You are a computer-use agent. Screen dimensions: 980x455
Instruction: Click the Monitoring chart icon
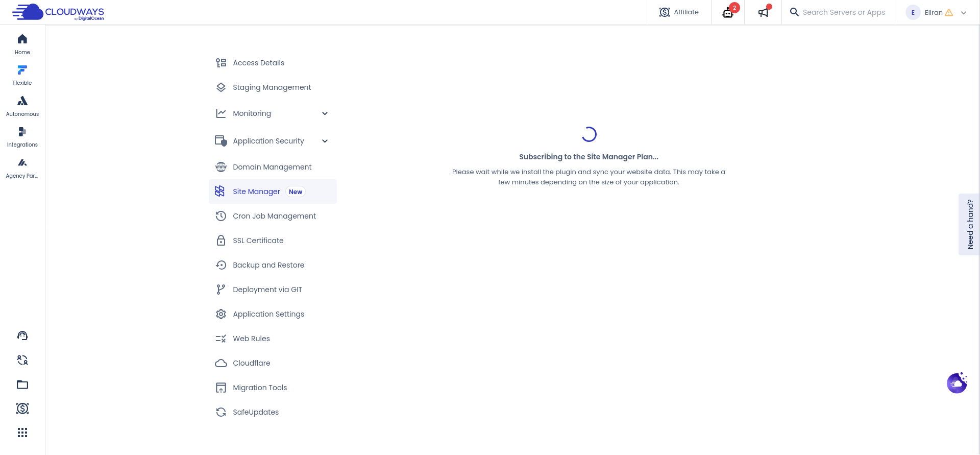click(x=221, y=113)
